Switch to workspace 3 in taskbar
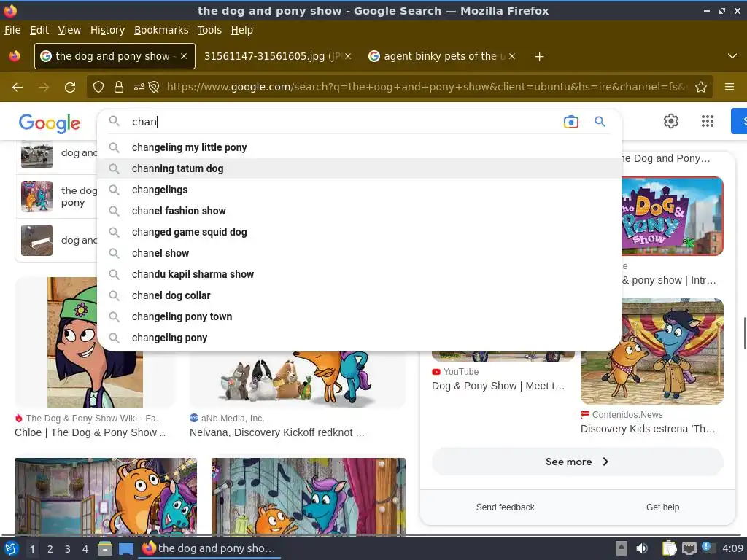The height and width of the screenshot is (560, 747). (x=68, y=549)
